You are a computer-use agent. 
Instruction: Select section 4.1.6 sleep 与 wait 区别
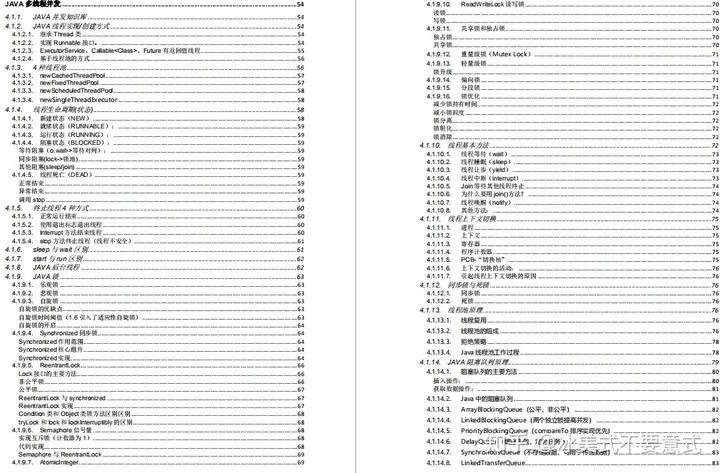point(155,249)
